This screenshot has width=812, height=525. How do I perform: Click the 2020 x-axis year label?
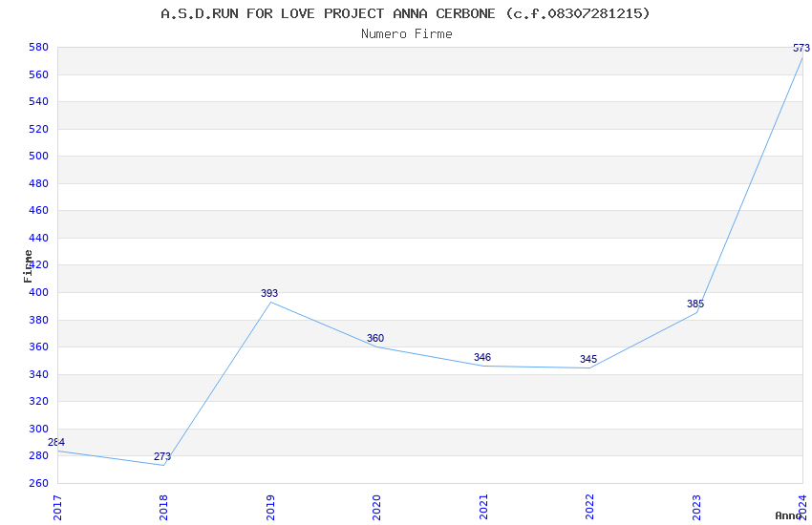pos(376,508)
